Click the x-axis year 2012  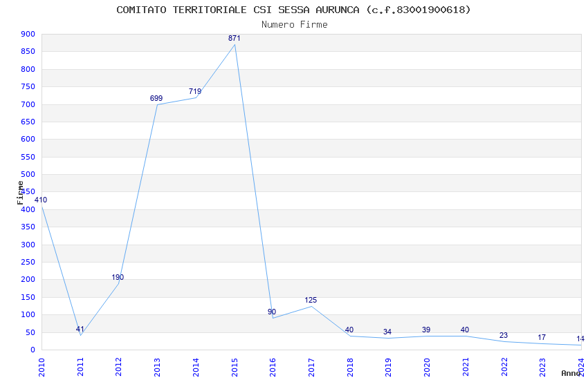coord(118,367)
